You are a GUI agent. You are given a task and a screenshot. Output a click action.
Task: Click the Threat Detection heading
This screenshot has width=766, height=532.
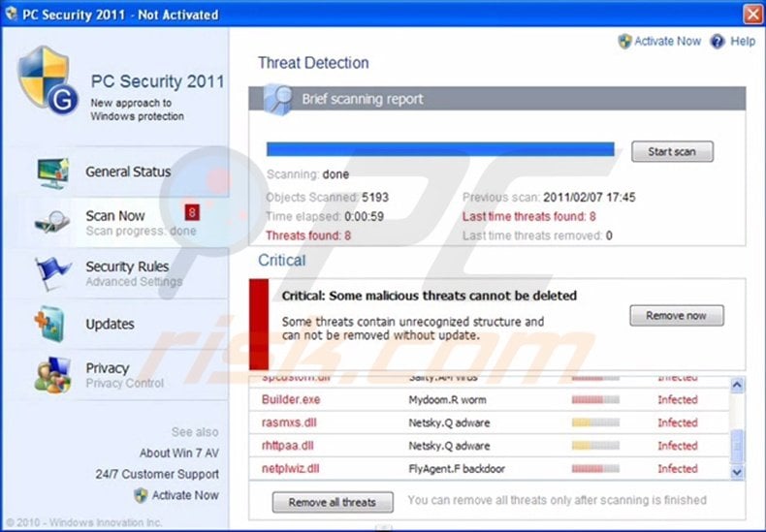(313, 63)
